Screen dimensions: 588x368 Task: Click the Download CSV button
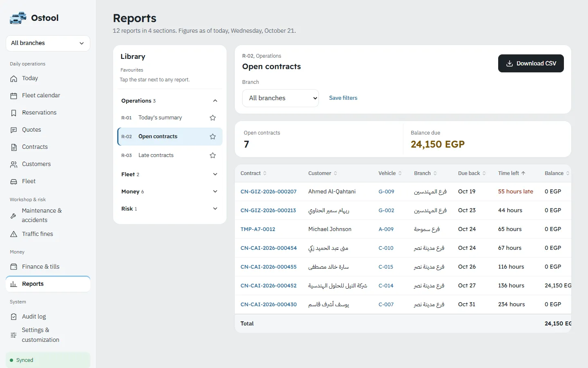pyautogui.click(x=531, y=63)
